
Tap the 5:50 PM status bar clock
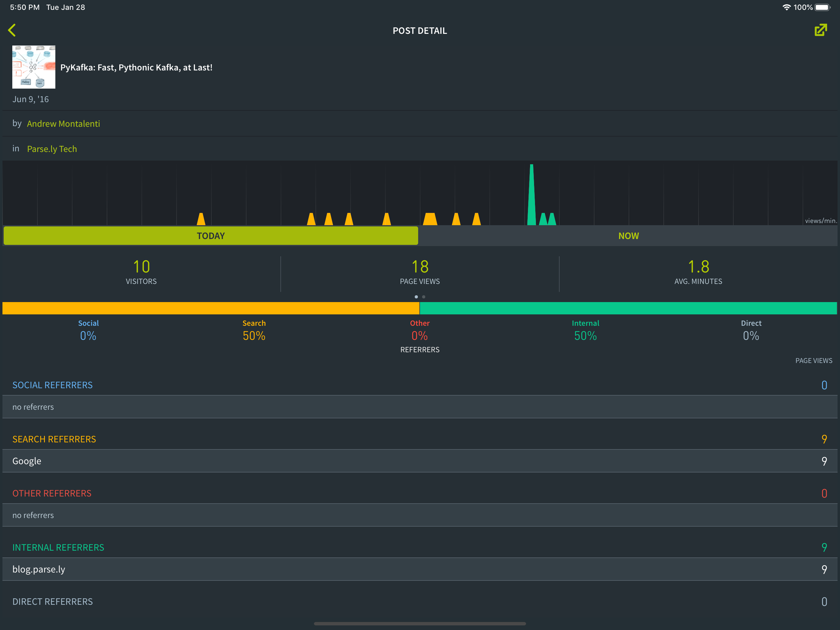25,7
